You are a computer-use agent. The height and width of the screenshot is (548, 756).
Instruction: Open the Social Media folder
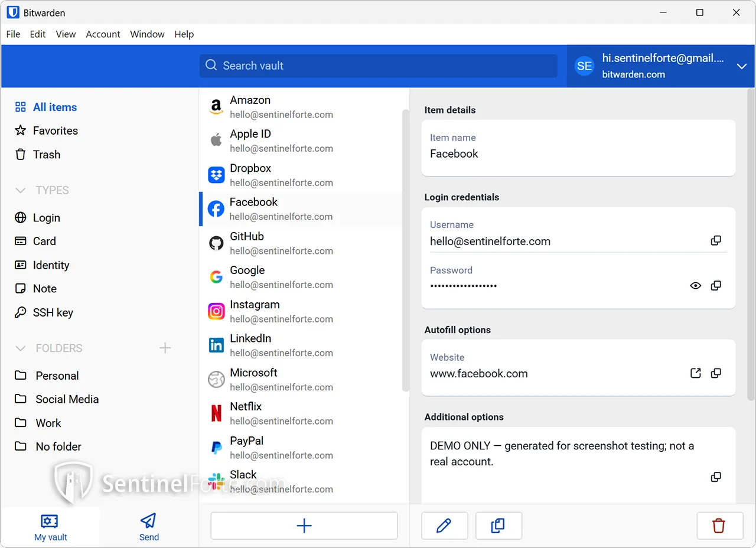[x=57, y=399]
